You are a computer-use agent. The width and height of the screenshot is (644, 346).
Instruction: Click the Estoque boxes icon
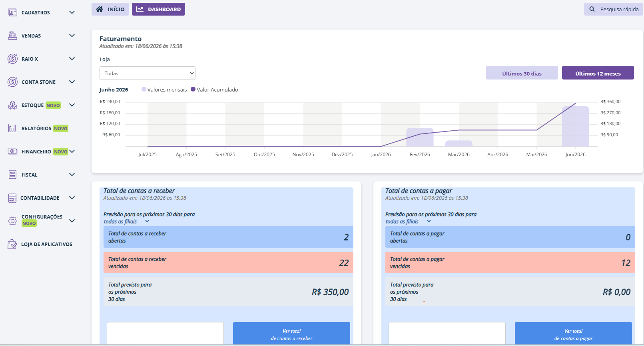[12, 105]
